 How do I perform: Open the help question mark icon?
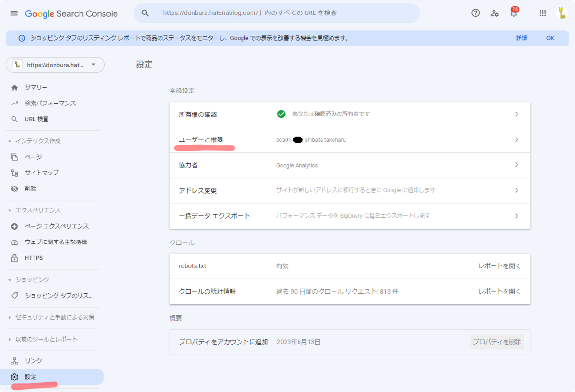476,13
